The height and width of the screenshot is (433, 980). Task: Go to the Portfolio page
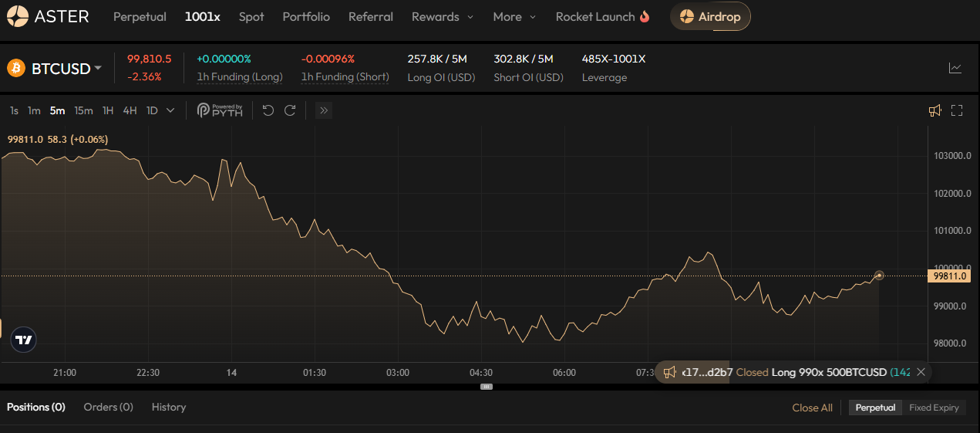[x=305, y=16]
